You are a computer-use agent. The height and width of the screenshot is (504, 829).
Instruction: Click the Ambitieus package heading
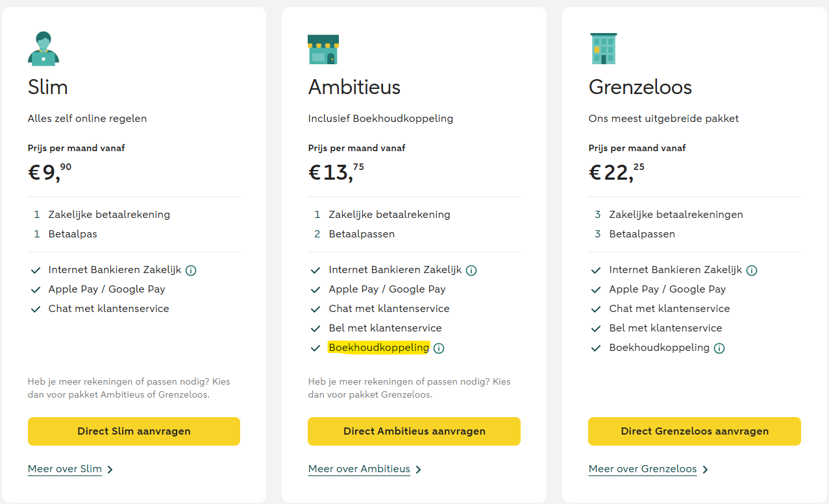354,87
